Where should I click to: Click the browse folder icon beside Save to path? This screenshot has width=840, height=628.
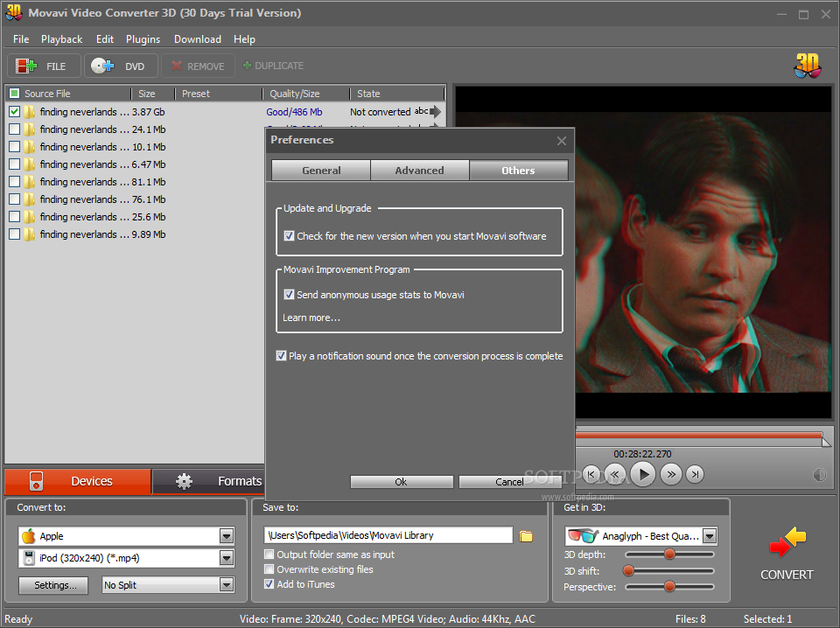[526, 536]
